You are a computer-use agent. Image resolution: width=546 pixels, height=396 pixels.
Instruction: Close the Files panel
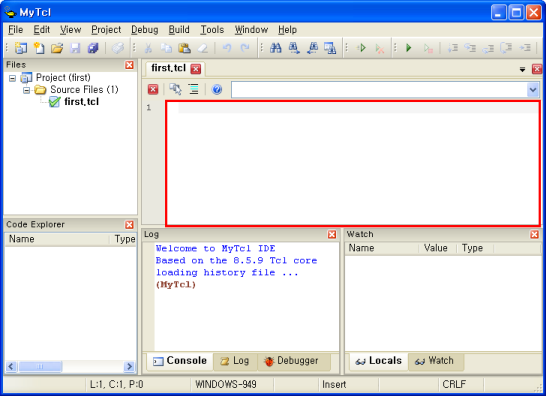(x=129, y=65)
